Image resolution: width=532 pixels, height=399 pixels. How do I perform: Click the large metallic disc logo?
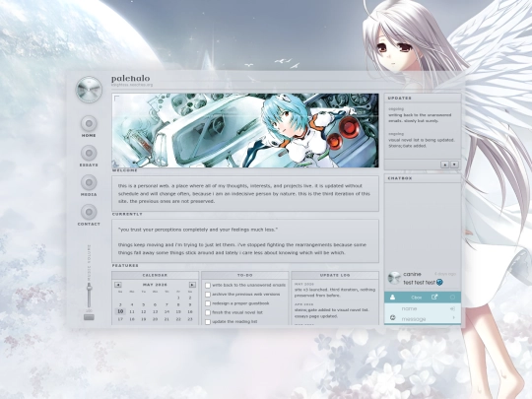pyautogui.click(x=89, y=90)
